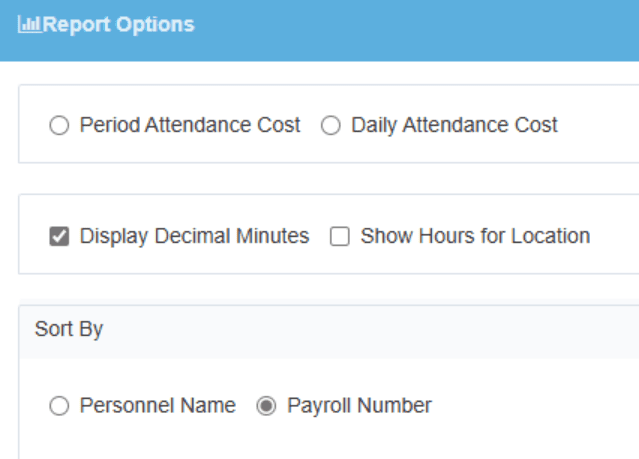Click the Sort By section header
Screen dimensions: 639x459
click(x=69, y=329)
